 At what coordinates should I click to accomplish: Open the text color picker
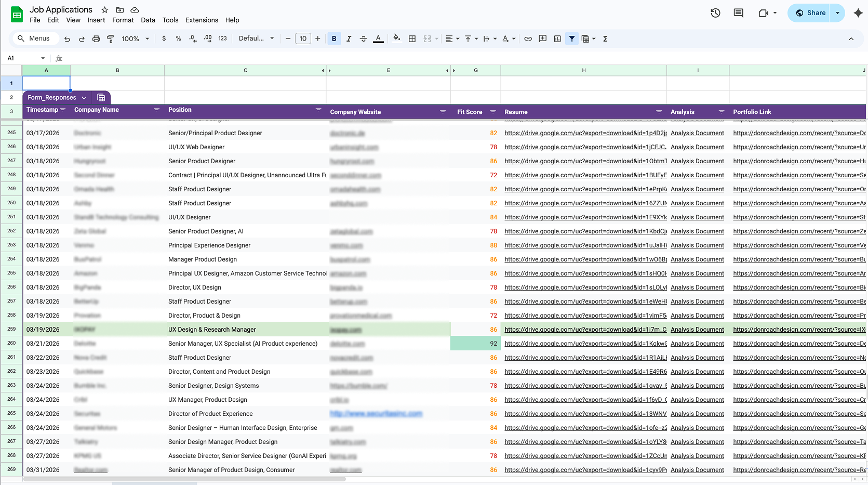[x=378, y=38]
